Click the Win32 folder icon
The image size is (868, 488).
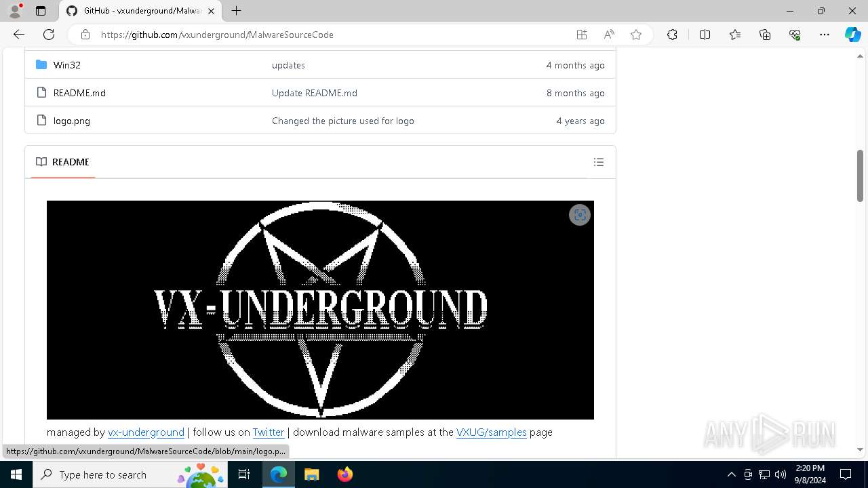tap(41, 64)
